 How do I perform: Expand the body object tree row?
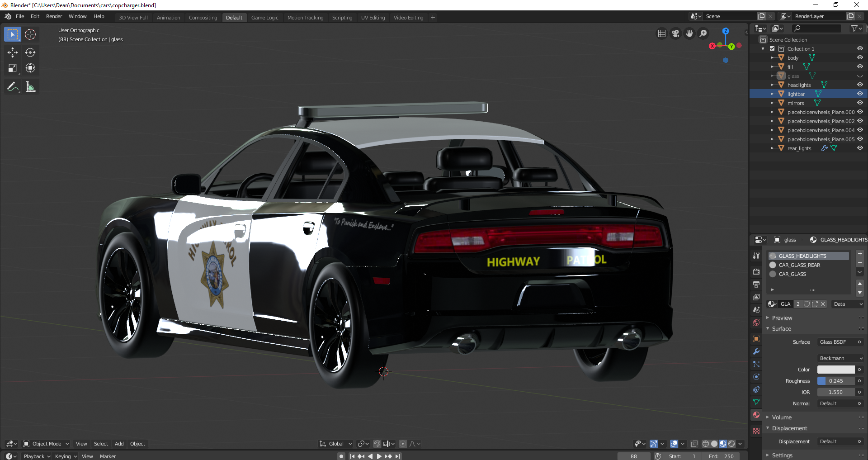(772, 58)
